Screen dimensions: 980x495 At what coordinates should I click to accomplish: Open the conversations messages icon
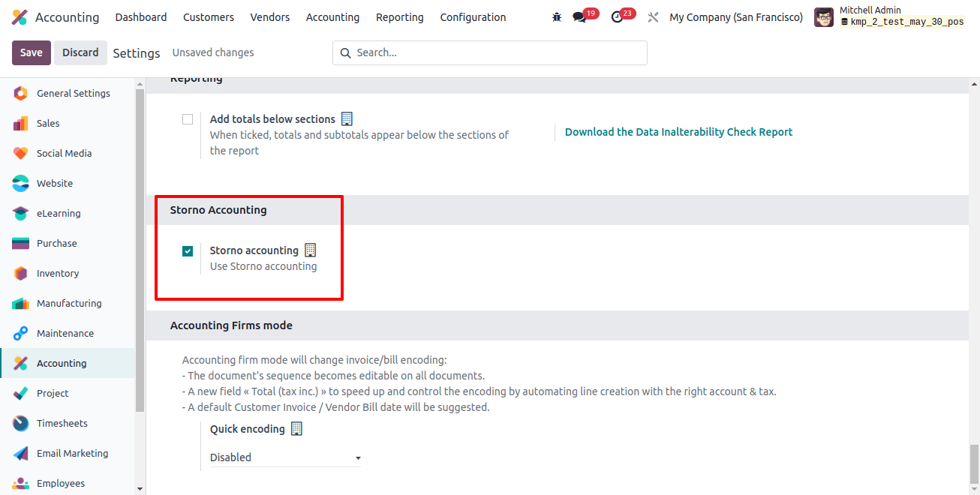[579, 17]
